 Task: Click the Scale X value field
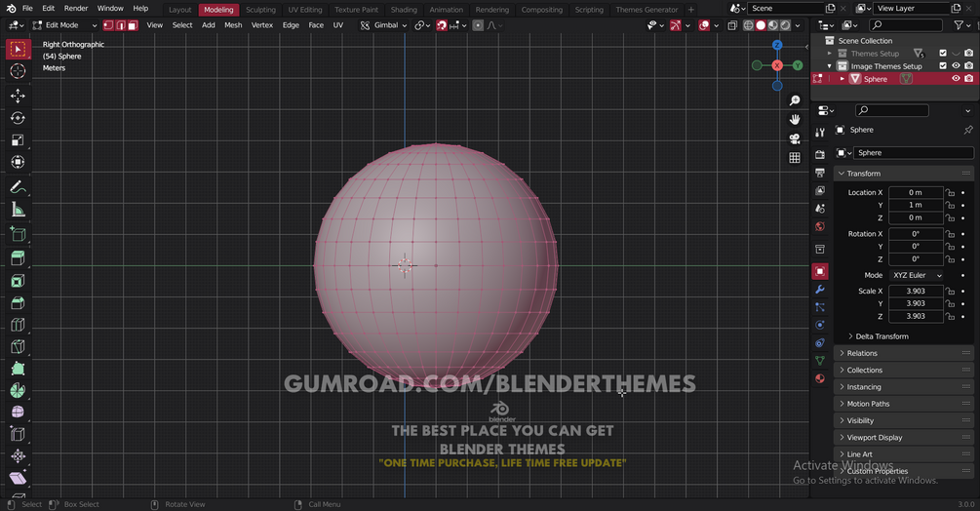[x=916, y=292]
